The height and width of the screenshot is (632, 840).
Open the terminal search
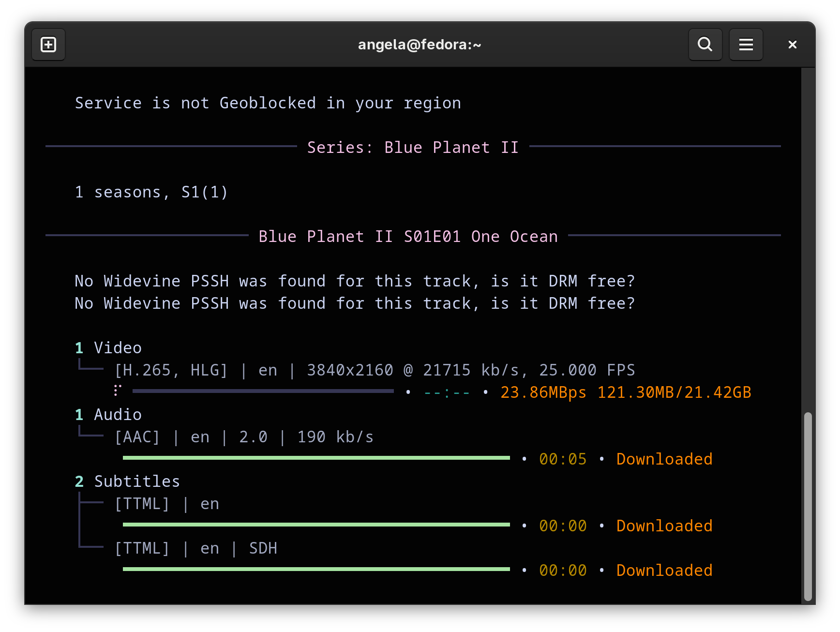coord(705,45)
